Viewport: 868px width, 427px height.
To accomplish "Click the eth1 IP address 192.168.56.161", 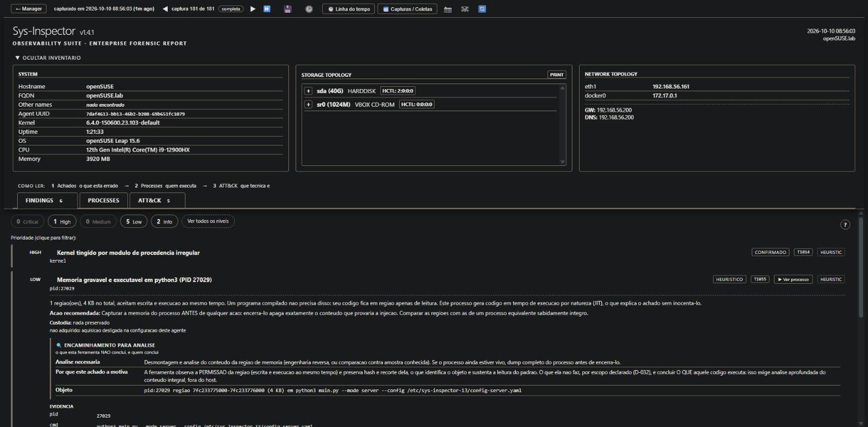I will (671, 86).
